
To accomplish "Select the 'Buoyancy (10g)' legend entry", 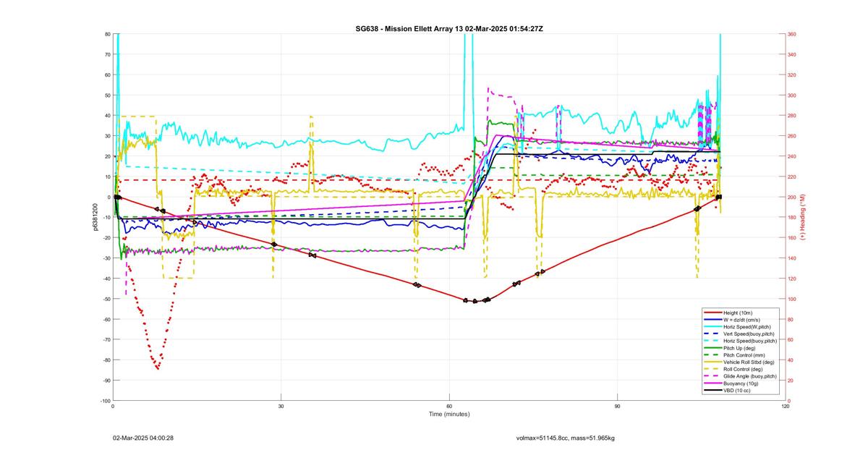I will pos(741,383).
